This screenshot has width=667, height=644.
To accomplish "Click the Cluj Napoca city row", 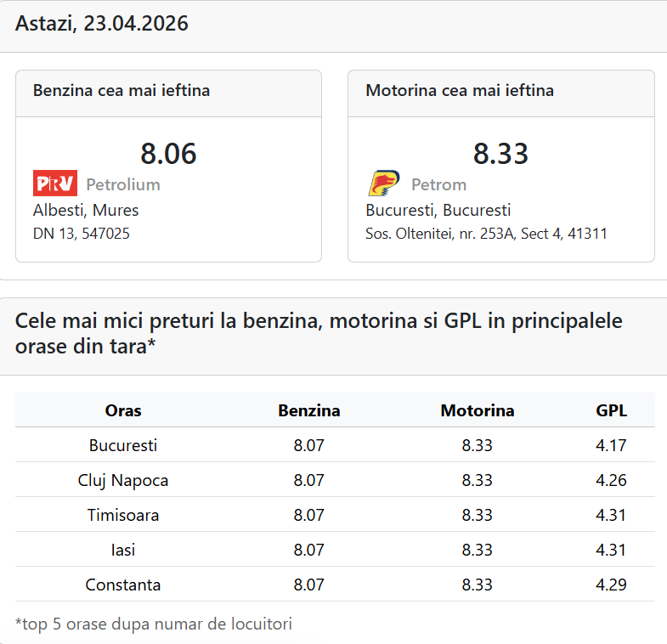I will pos(123,480).
